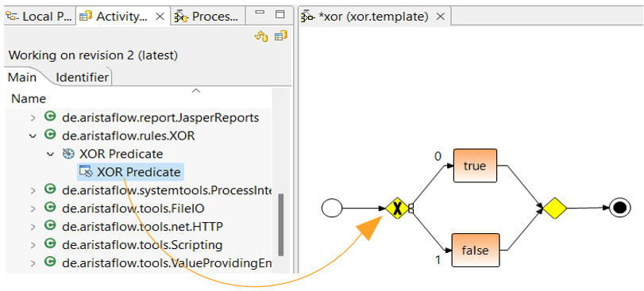Click green icon of de.aristaflow.rules.XOR
644x291 pixels.
click(x=50, y=136)
